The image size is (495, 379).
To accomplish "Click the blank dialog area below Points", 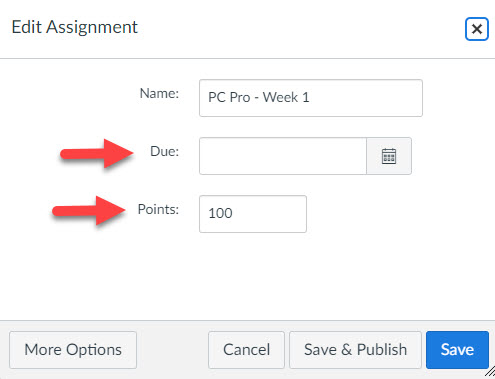I will click(x=247, y=277).
